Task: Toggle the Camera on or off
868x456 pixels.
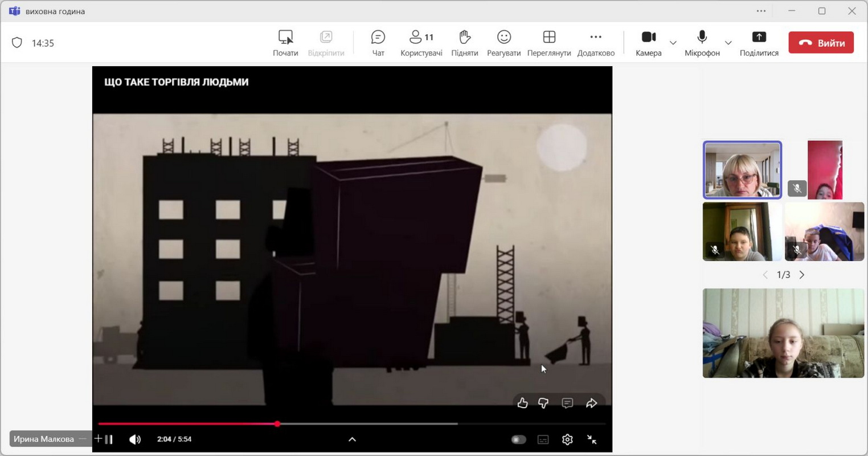Action: coord(648,43)
